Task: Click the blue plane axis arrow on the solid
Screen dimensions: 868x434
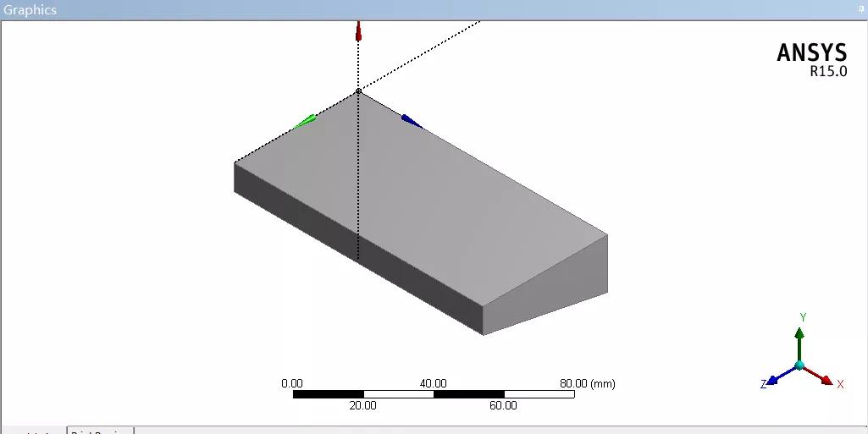Action: pos(412,121)
